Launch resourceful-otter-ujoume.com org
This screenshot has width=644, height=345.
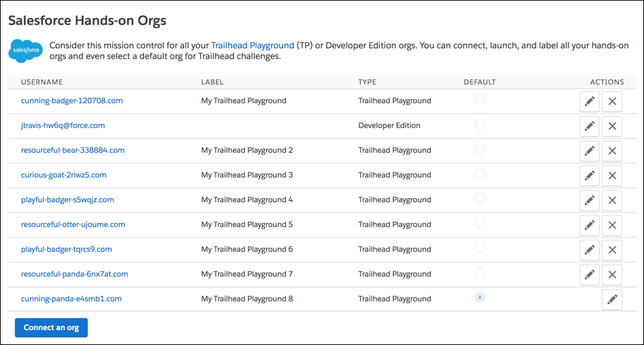click(73, 224)
